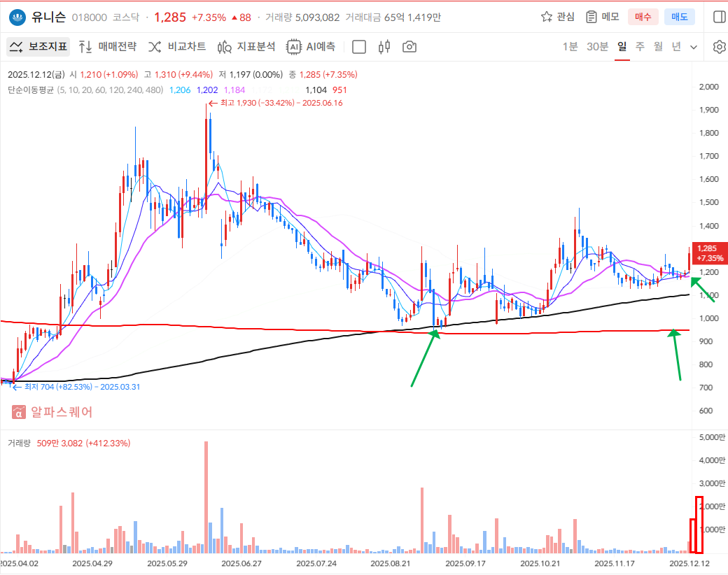Viewport: 728px width, 575px height.
Task: Open the 지표분석 indicator analysis
Action: [246, 47]
